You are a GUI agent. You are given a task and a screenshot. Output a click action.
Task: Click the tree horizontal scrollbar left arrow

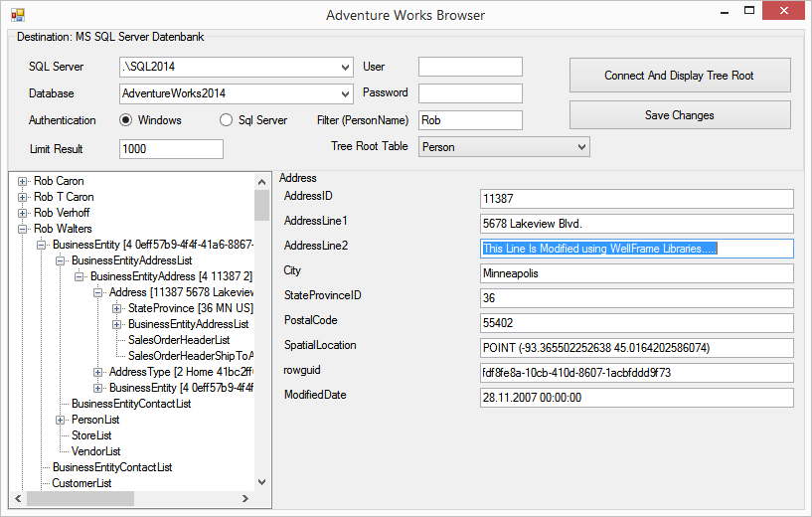(x=18, y=498)
